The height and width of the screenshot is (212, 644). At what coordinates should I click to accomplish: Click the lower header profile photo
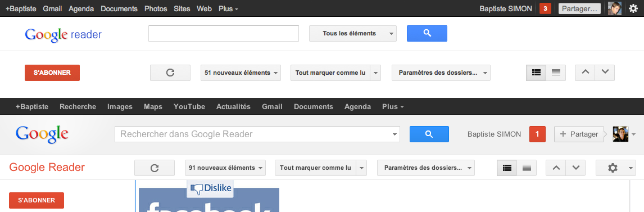coord(620,134)
